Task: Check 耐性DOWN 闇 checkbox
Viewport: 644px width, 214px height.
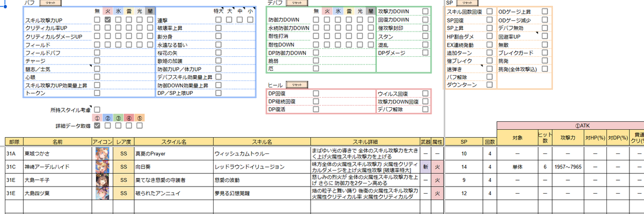Action: [370, 45]
